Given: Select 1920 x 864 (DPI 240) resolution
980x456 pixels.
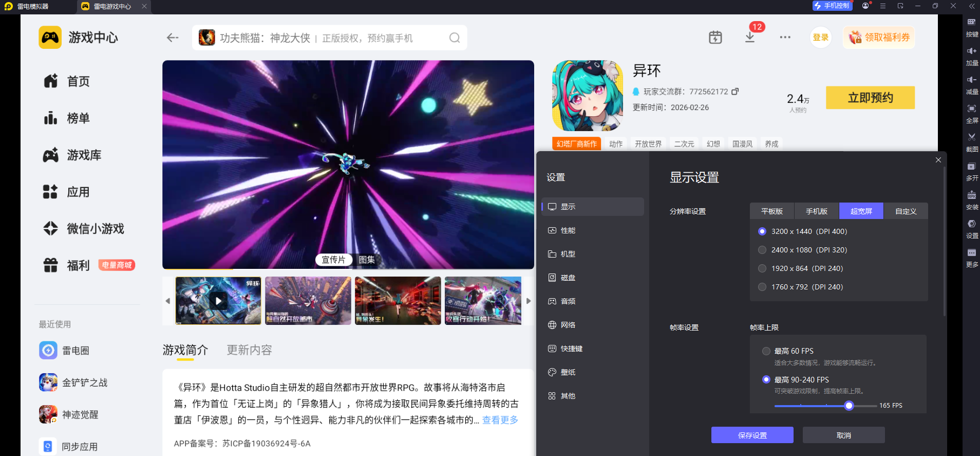Looking at the screenshot, I should pos(762,268).
